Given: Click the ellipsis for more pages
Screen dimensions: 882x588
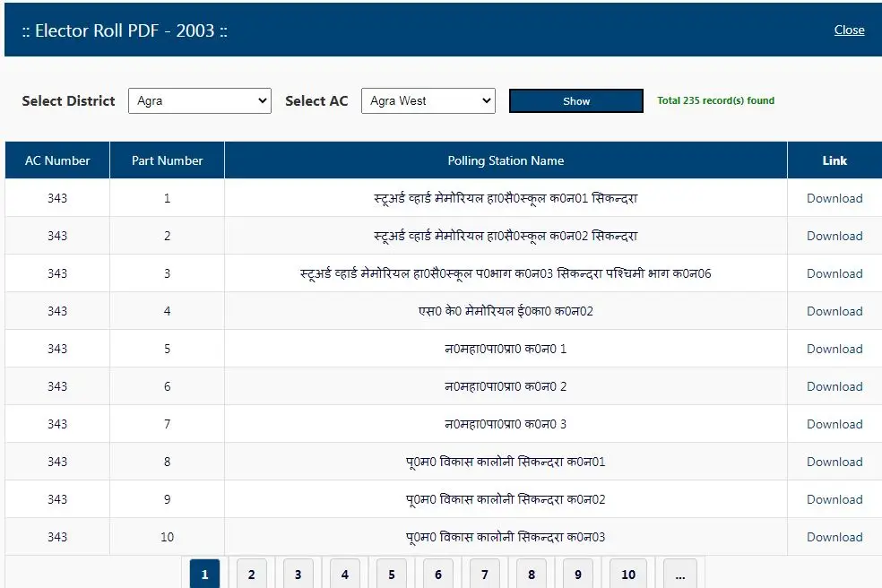Looking at the screenshot, I should tap(680, 575).
